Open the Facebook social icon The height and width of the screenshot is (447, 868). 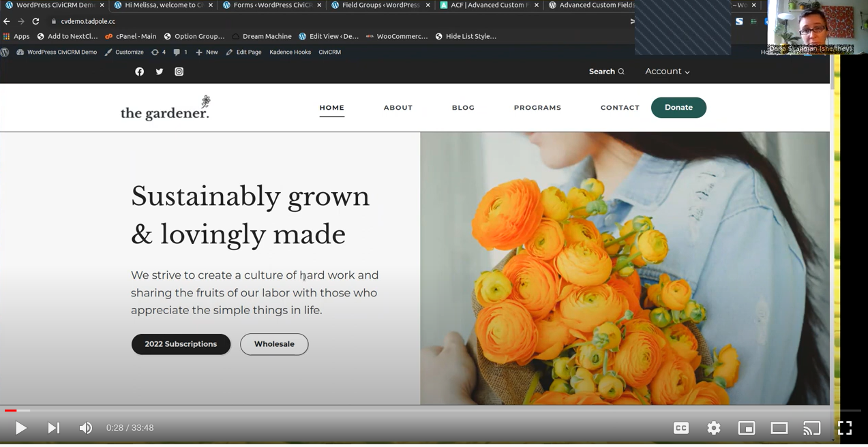(139, 72)
